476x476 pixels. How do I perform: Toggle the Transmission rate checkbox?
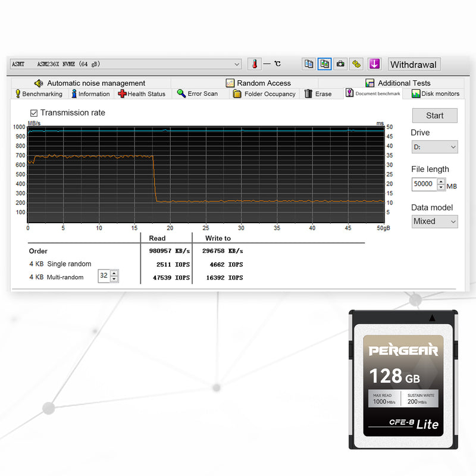(x=34, y=113)
